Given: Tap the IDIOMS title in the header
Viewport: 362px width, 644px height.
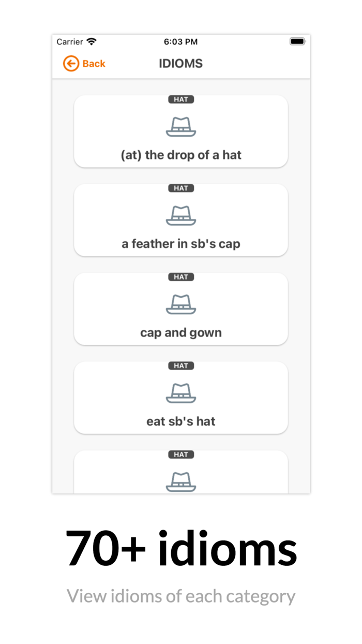Looking at the screenshot, I should 181,63.
